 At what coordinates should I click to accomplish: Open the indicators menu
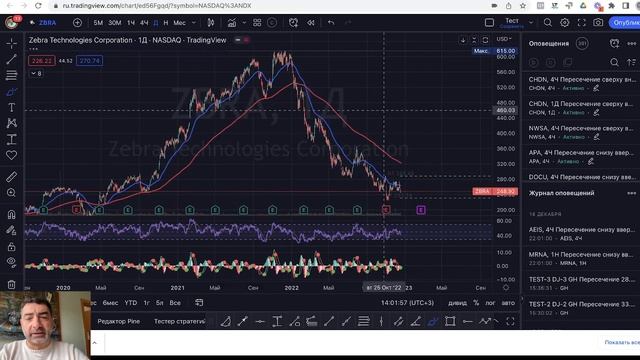[x=232, y=23]
